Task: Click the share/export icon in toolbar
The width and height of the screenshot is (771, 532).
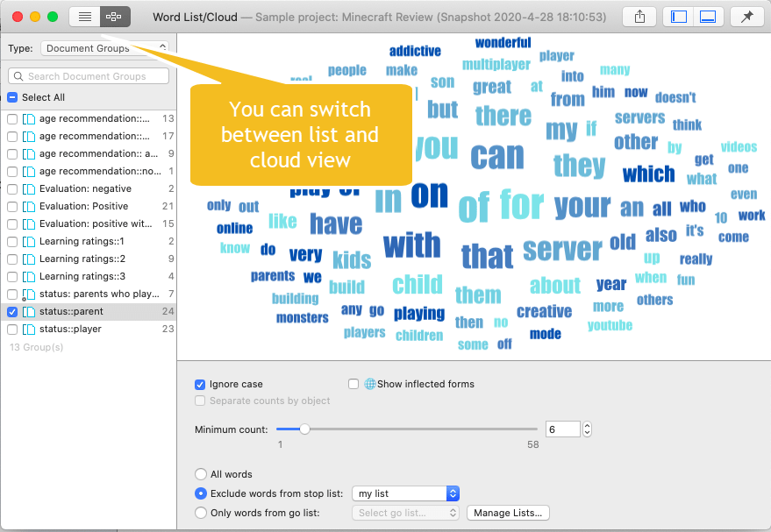Action: 639,17
